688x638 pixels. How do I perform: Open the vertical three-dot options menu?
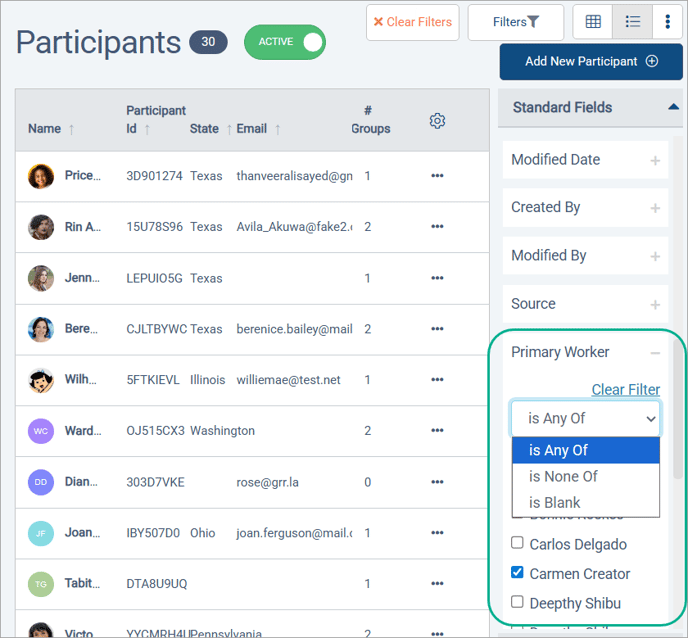coord(667,22)
